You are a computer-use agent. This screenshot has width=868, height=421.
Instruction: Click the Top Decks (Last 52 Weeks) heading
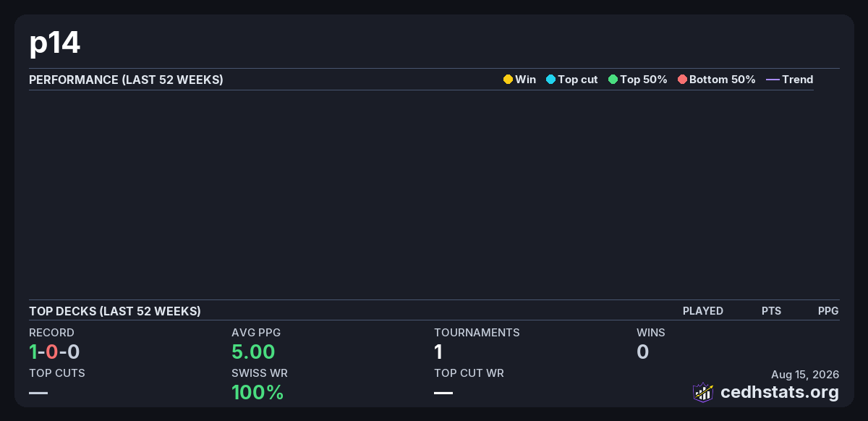click(x=115, y=311)
